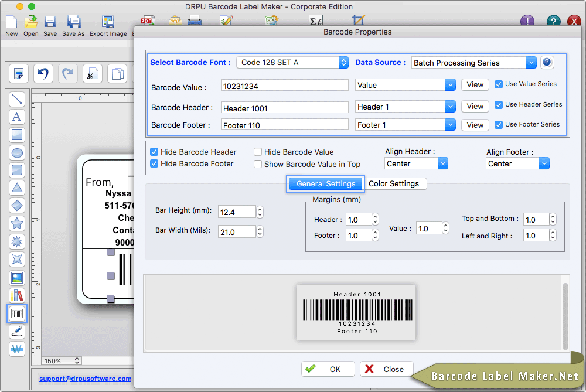Select the Library books tool
Image resolution: width=586 pixels, height=392 pixels.
(17, 295)
